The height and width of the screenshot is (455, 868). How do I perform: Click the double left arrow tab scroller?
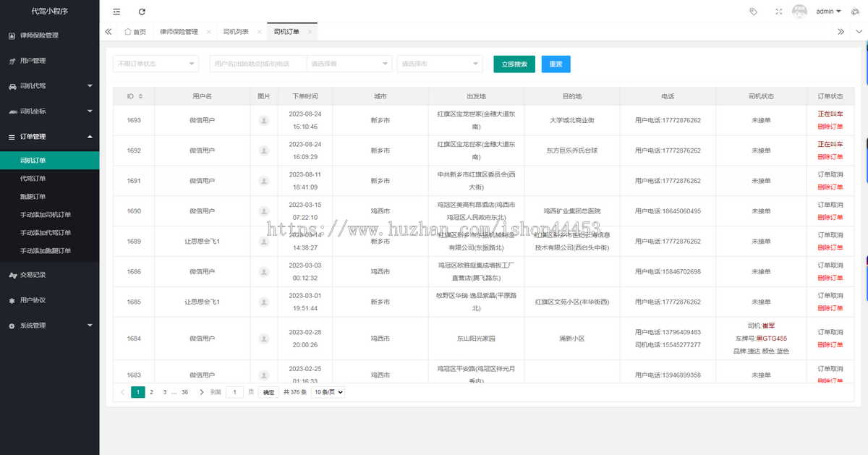pos(109,32)
